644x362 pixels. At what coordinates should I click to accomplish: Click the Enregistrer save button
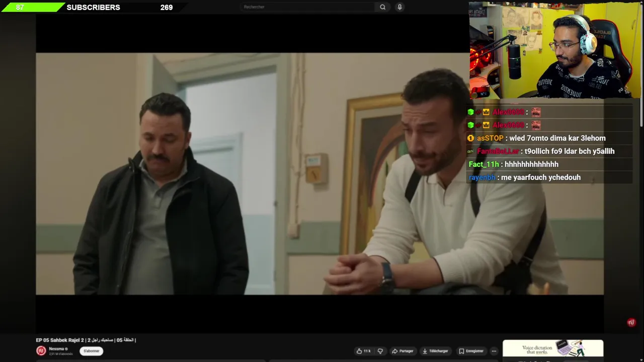click(471, 351)
